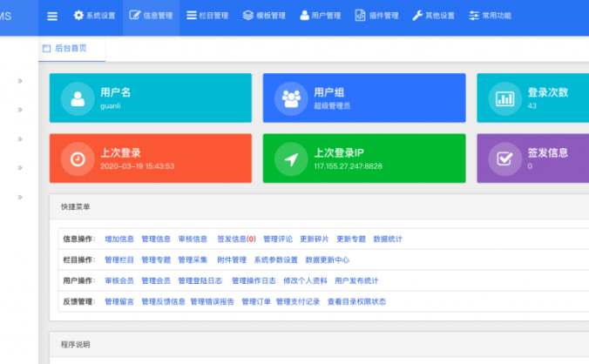The image size is (589, 364).
Task: Click the 超级管理员 user group text
Action: (x=332, y=106)
